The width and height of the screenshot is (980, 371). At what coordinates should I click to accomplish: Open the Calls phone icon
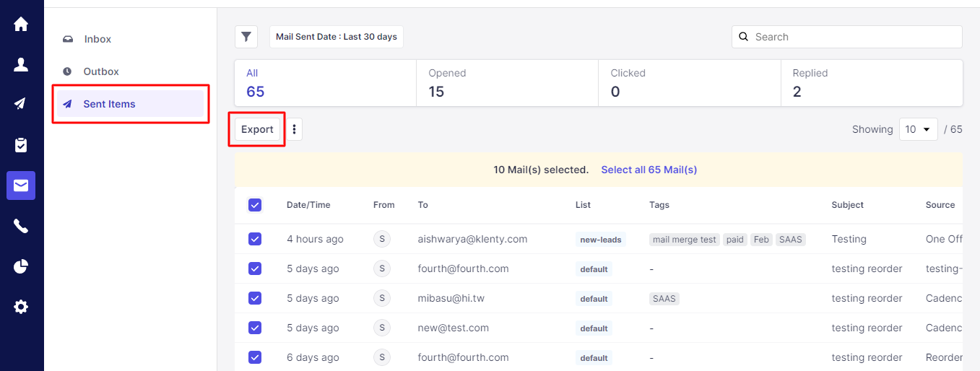[x=21, y=227]
